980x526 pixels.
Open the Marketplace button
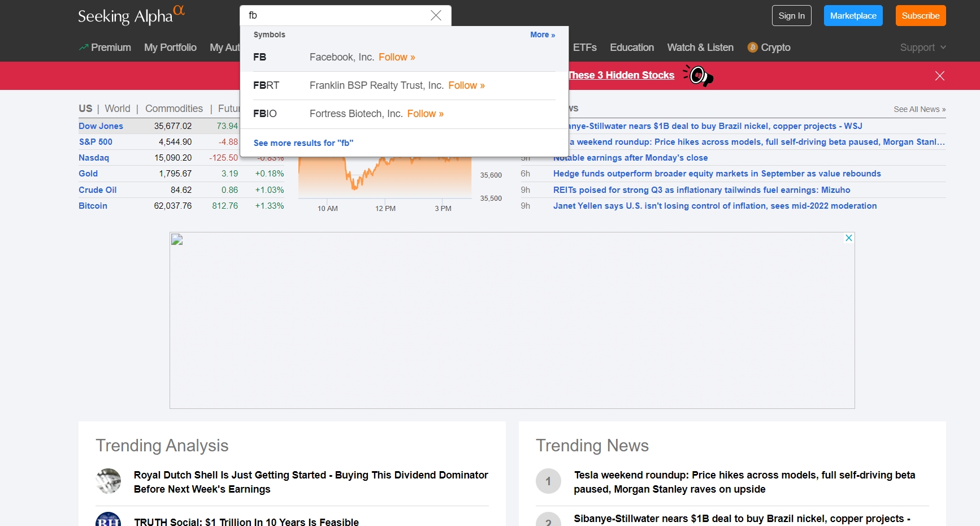pyautogui.click(x=853, y=16)
